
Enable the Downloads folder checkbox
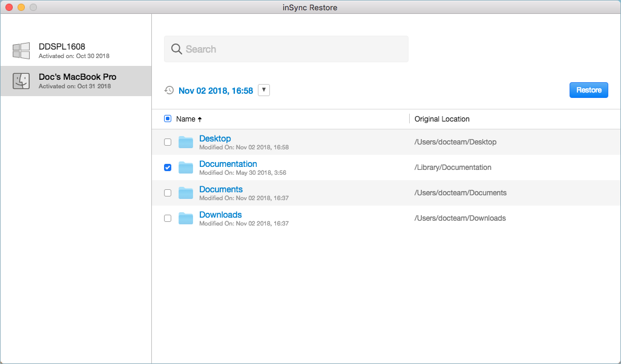pyautogui.click(x=168, y=218)
